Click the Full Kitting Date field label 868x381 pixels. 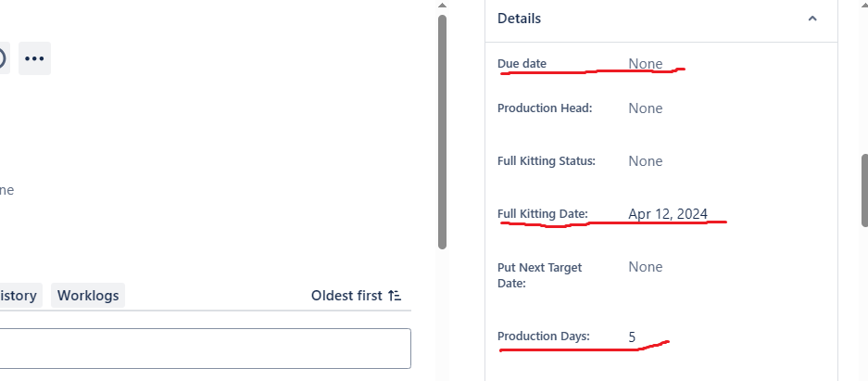[x=543, y=214]
